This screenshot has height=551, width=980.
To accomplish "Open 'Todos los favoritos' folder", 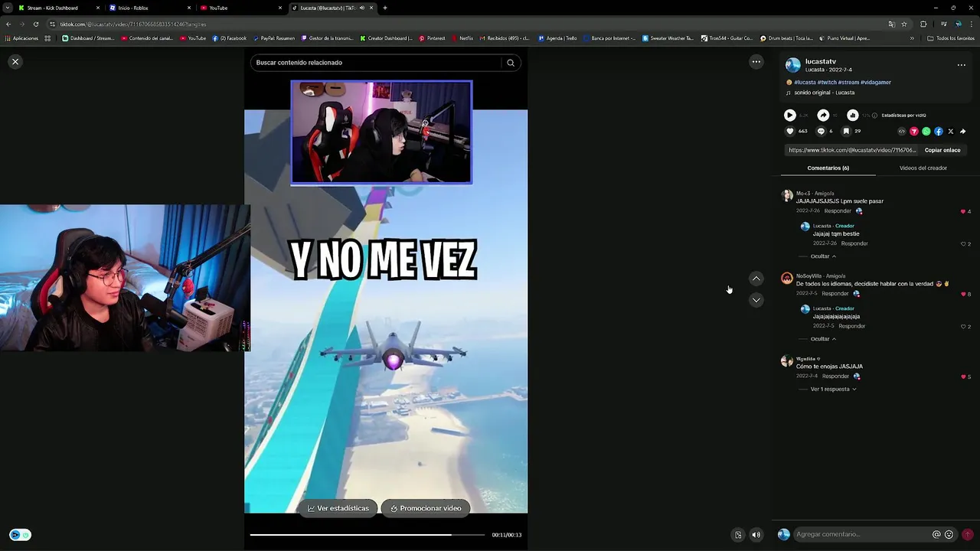I will pos(950,38).
